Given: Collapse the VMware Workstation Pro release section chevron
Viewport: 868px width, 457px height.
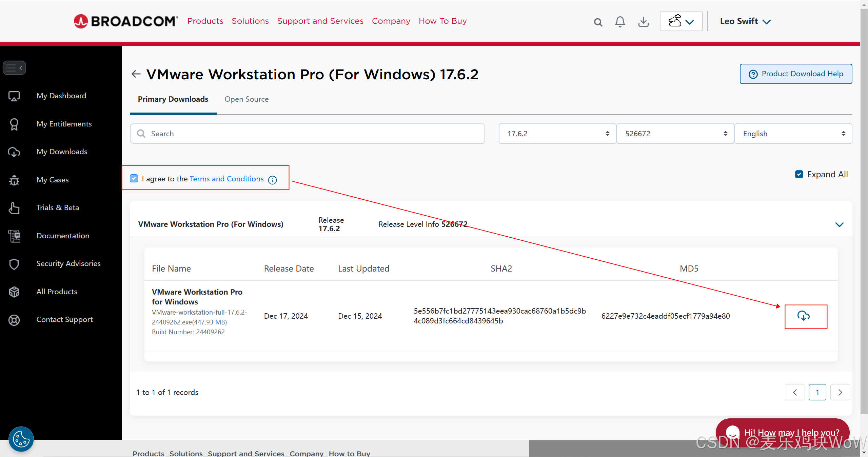Looking at the screenshot, I should 839,224.
